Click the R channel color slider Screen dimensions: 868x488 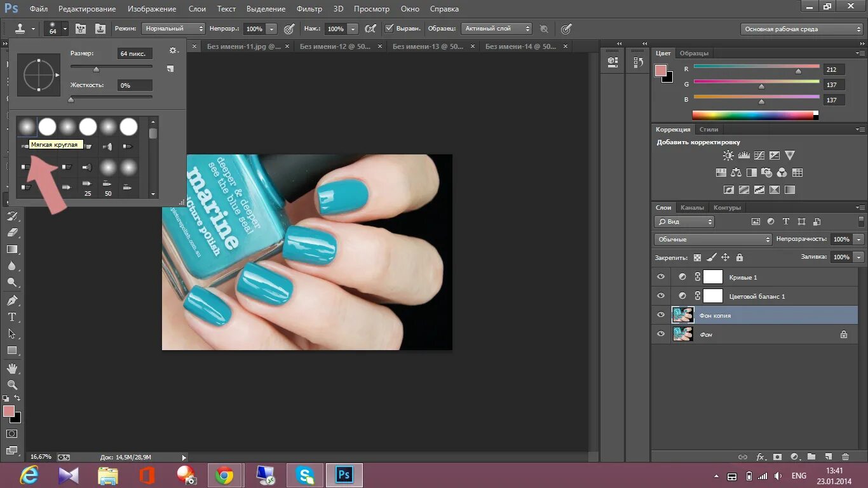(x=756, y=68)
